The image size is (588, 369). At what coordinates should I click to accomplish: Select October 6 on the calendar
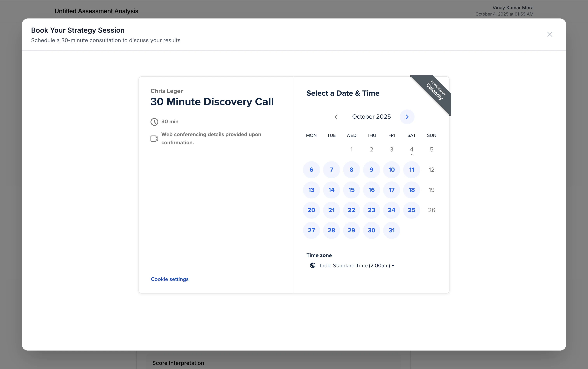click(x=311, y=169)
